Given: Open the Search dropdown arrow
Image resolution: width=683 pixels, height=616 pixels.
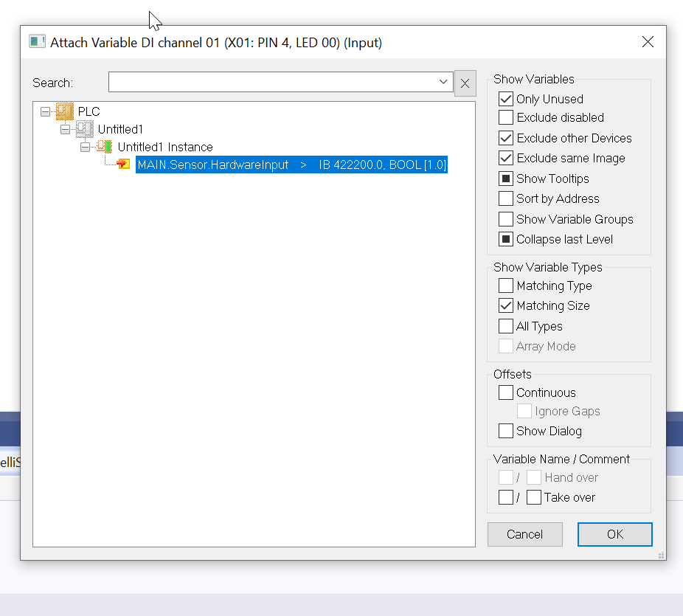Looking at the screenshot, I should tap(443, 82).
